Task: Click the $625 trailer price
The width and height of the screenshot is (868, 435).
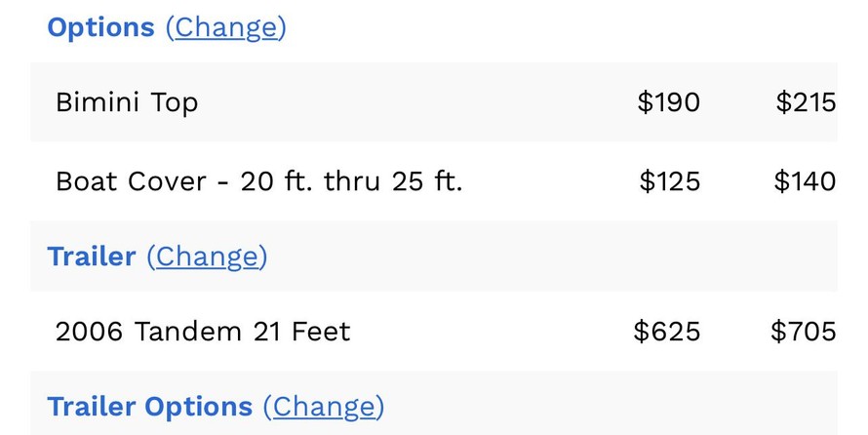Action: (667, 332)
